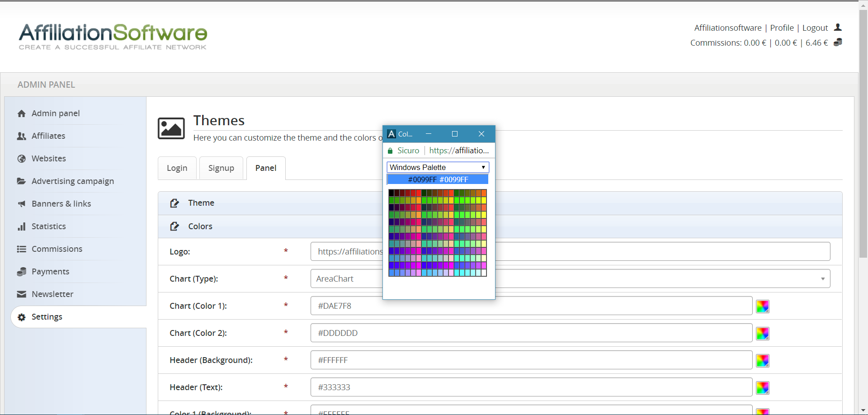Open color picker for Header (Background)
Image resolution: width=868 pixels, height=415 pixels.
click(763, 361)
